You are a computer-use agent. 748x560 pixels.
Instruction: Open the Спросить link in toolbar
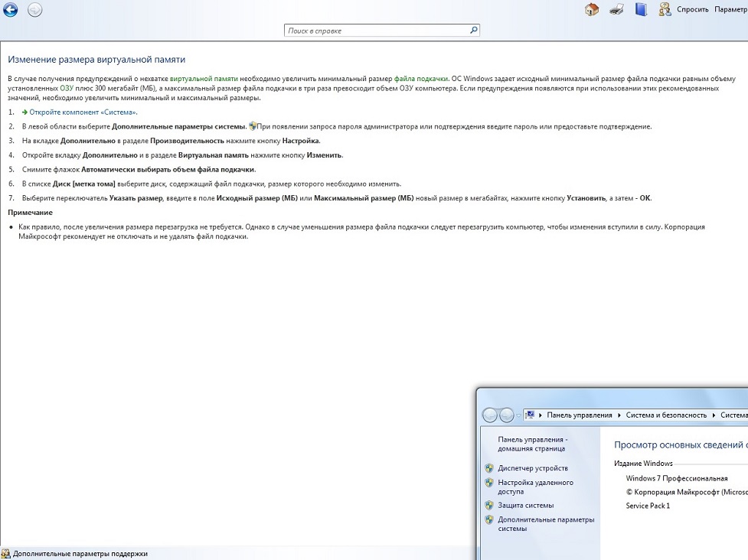pos(693,9)
